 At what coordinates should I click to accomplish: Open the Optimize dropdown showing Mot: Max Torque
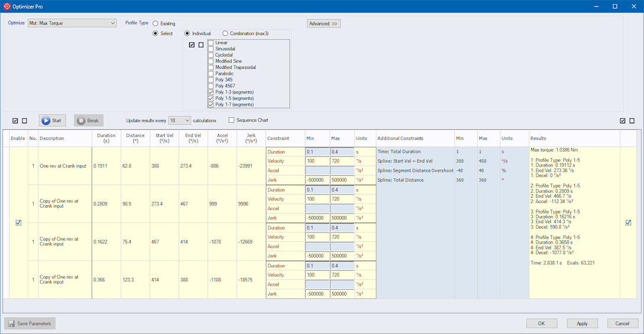(72, 23)
